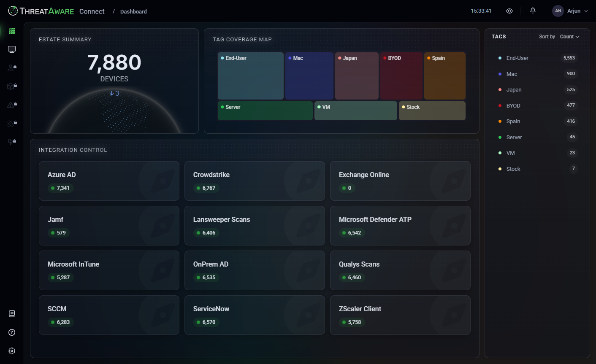Toggle the Japan tag dot in Tags panel
The height and width of the screenshot is (364, 596).
pos(499,89)
